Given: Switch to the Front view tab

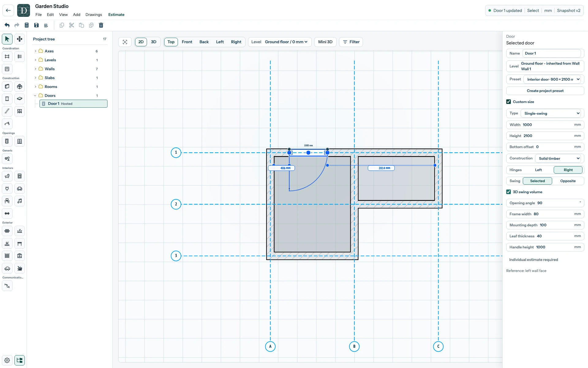Looking at the screenshot, I should (187, 42).
